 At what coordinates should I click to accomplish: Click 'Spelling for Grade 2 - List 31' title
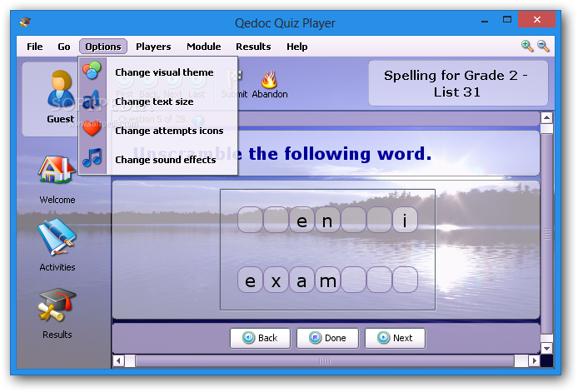point(457,83)
